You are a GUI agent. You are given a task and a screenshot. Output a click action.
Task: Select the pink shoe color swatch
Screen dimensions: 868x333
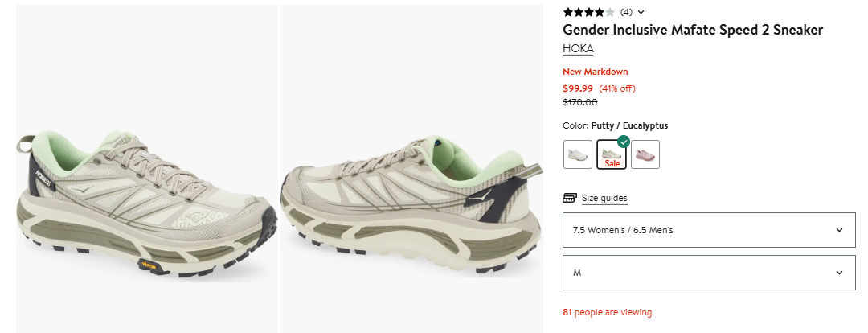[645, 154]
